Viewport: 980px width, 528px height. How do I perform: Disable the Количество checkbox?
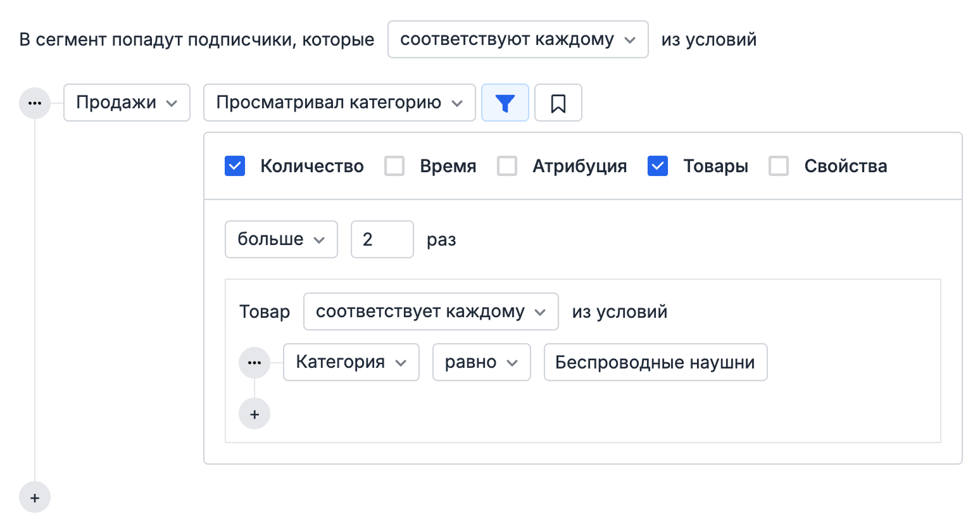pos(235,166)
